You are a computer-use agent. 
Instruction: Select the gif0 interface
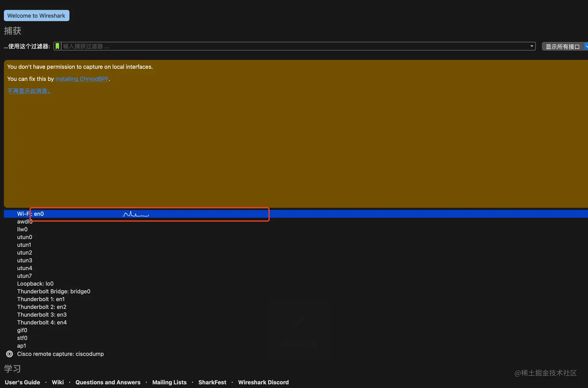[x=296, y=330]
